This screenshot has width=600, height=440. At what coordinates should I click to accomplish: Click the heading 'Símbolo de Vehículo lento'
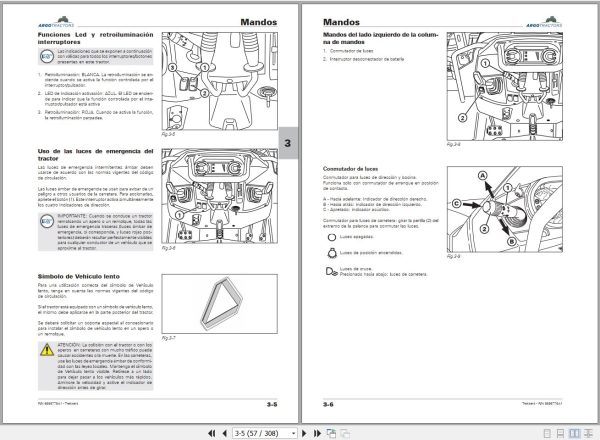78,276
